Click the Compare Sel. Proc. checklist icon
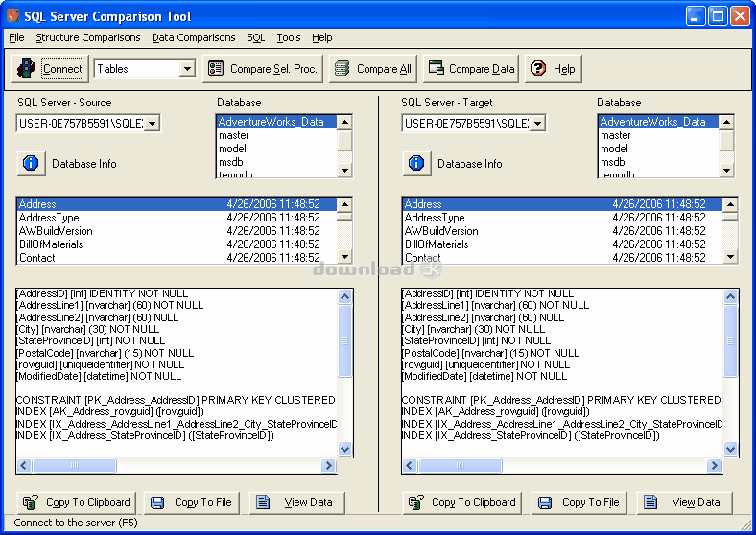Image resolution: width=756 pixels, height=535 pixels. point(216,68)
